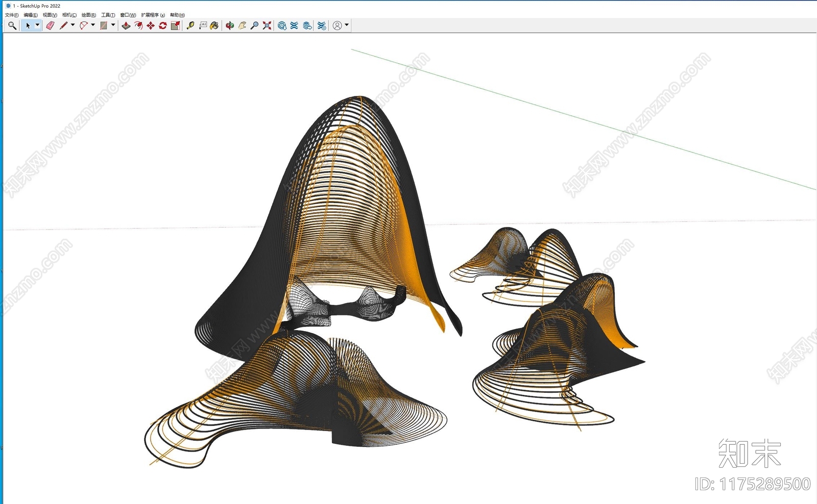The height and width of the screenshot is (504, 817).
Task: Select the Orbit tool
Action: click(230, 25)
